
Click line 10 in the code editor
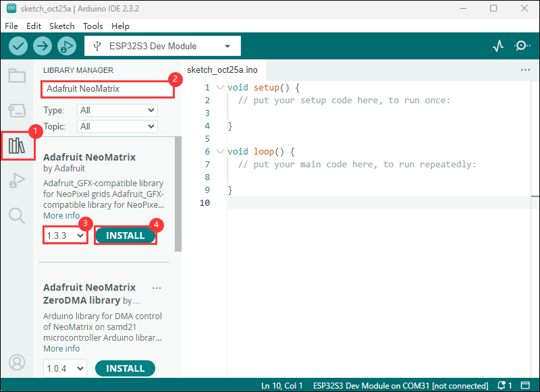379,202
